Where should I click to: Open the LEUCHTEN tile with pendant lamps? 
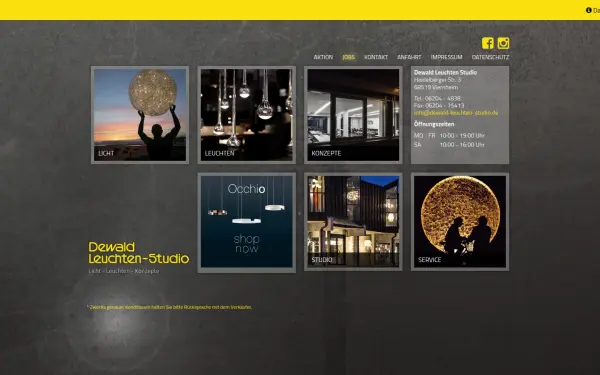pos(246,115)
